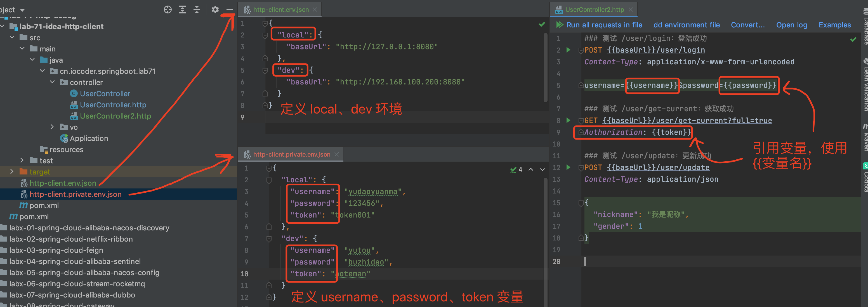Select labx-06-spring-cloud-stream-rocketmq folder
Screen dimensions: 868x307
[77, 284]
